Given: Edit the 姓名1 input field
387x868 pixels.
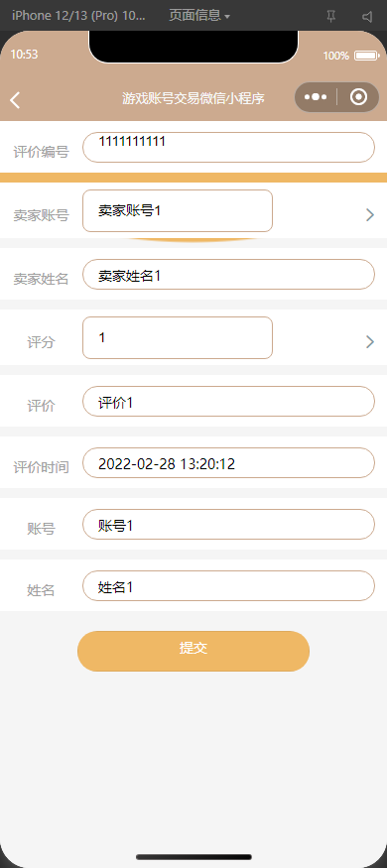Looking at the screenshot, I should point(228,585).
